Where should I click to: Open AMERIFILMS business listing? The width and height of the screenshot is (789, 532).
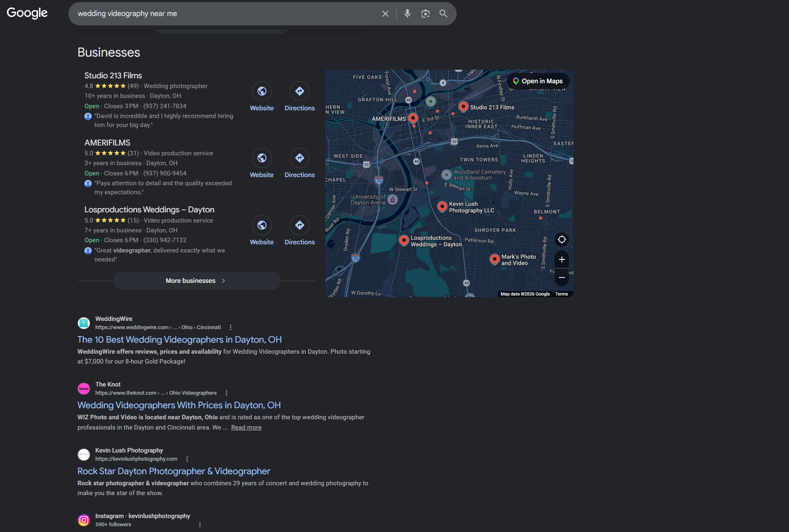[107, 143]
